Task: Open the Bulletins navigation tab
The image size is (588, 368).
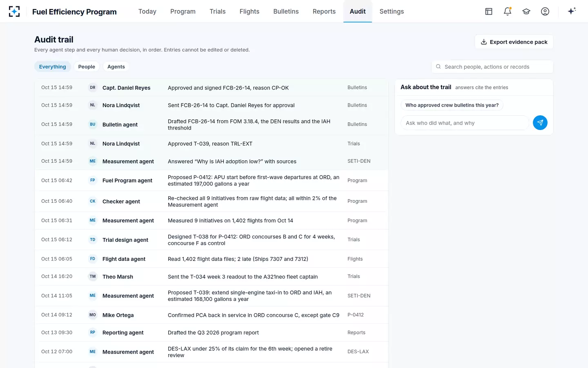Action: (286, 11)
